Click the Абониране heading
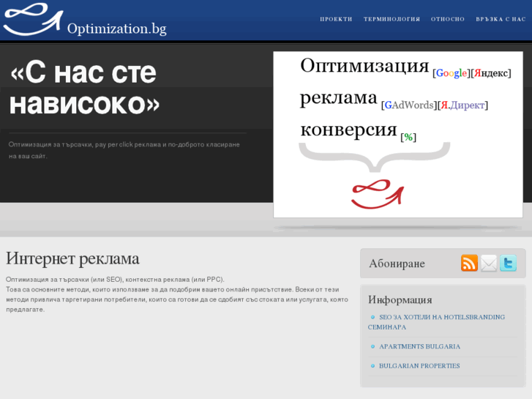532x399 pixels. (x=397, y=264)
